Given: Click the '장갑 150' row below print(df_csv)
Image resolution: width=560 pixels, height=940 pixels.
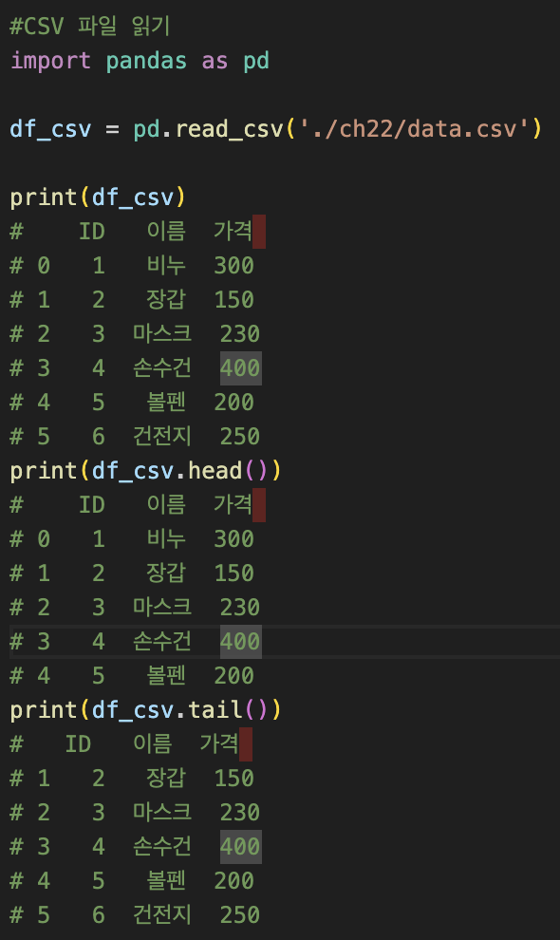Looking at the screenshot, I should 133,300.
